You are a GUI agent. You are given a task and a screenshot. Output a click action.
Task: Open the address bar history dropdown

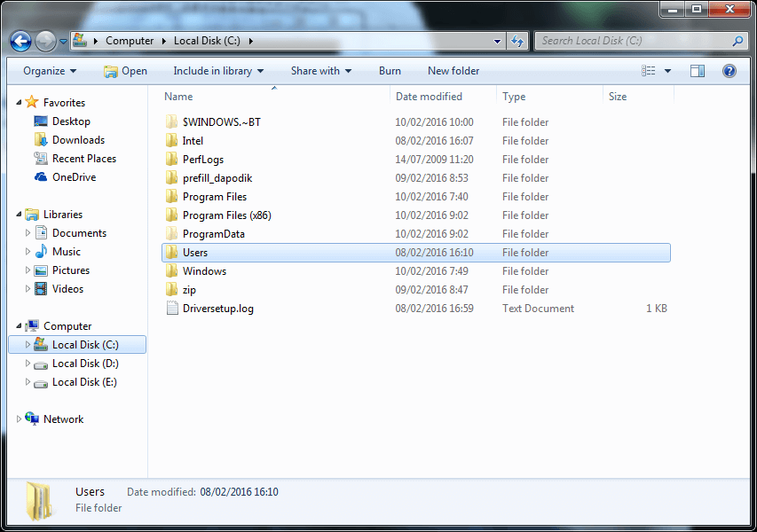(x=497, y=41)
